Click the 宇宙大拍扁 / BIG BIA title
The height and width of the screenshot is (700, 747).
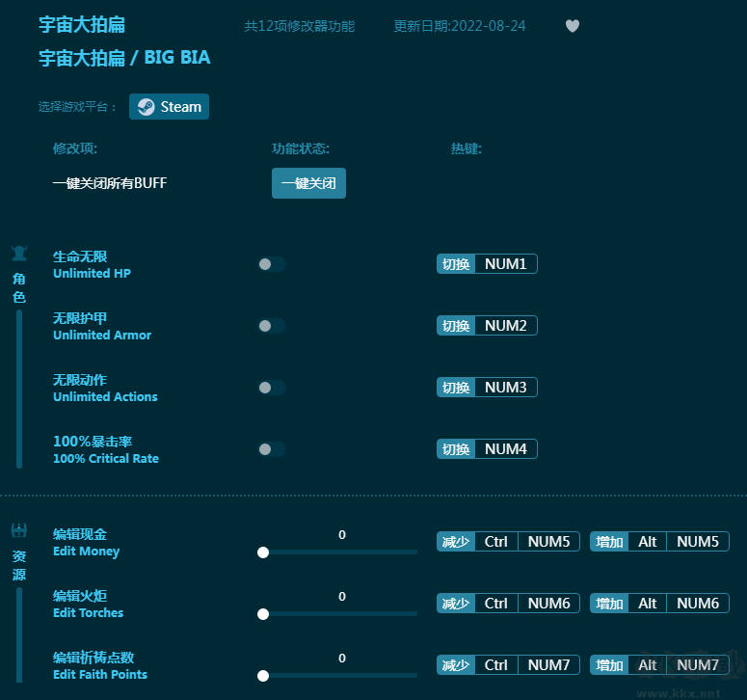[x=124, y=58]
